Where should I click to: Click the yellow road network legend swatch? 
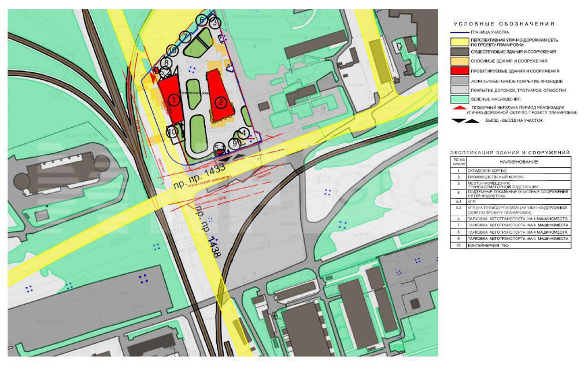pyautogui.click(x=460, y=42)
